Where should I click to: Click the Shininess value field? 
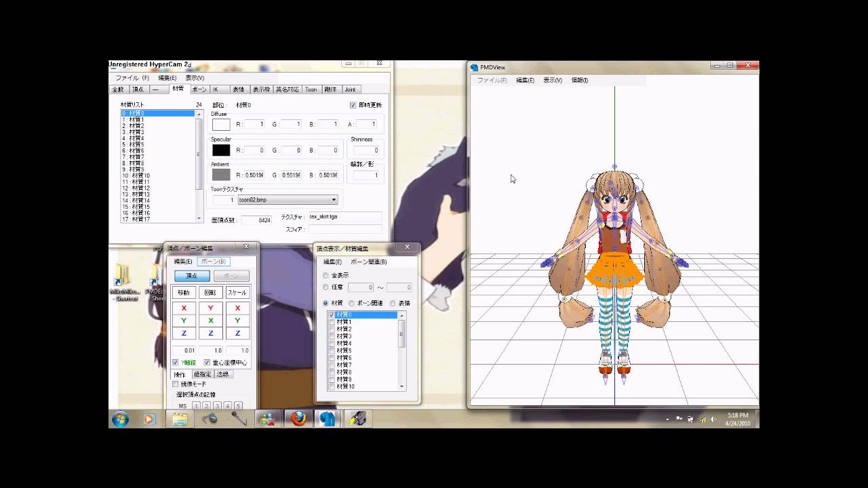point(366,150)
